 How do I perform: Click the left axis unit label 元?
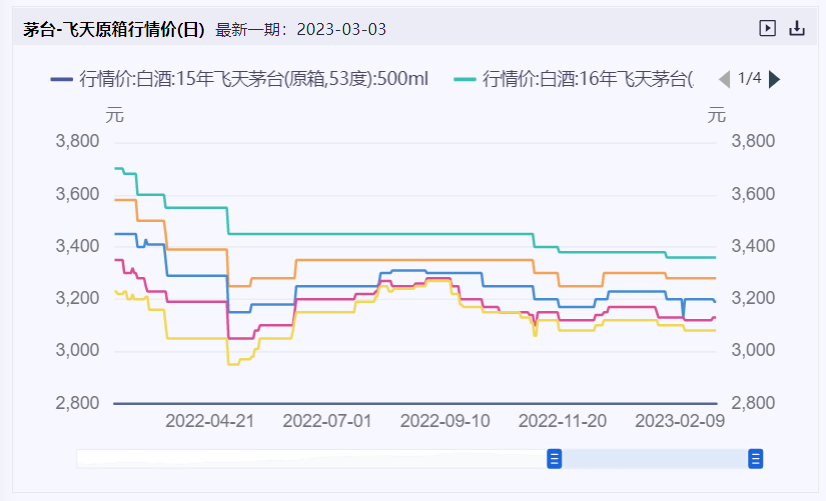(x=114, y=114)
